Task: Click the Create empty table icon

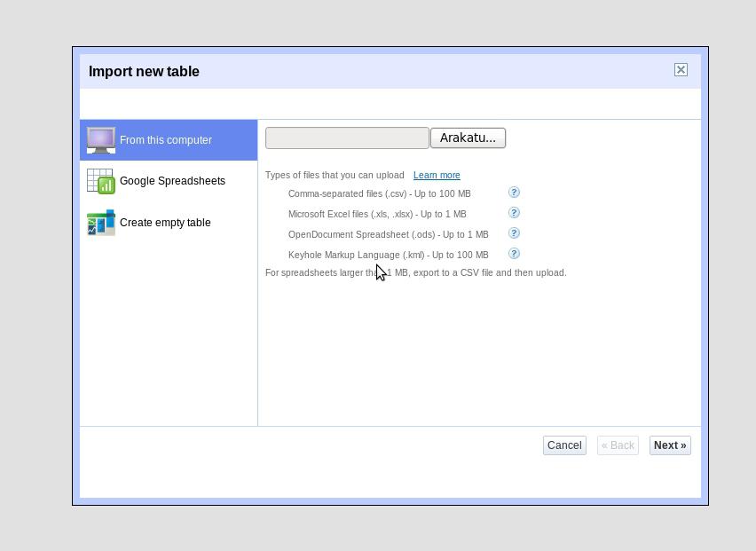Action: point(100,222)
